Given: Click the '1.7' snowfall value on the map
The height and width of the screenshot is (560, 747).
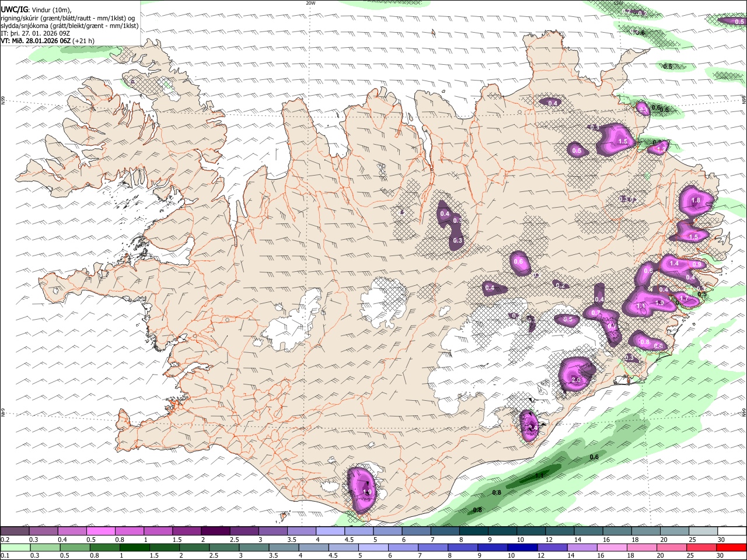Looking at the screenshot, I should click(685, 299).
